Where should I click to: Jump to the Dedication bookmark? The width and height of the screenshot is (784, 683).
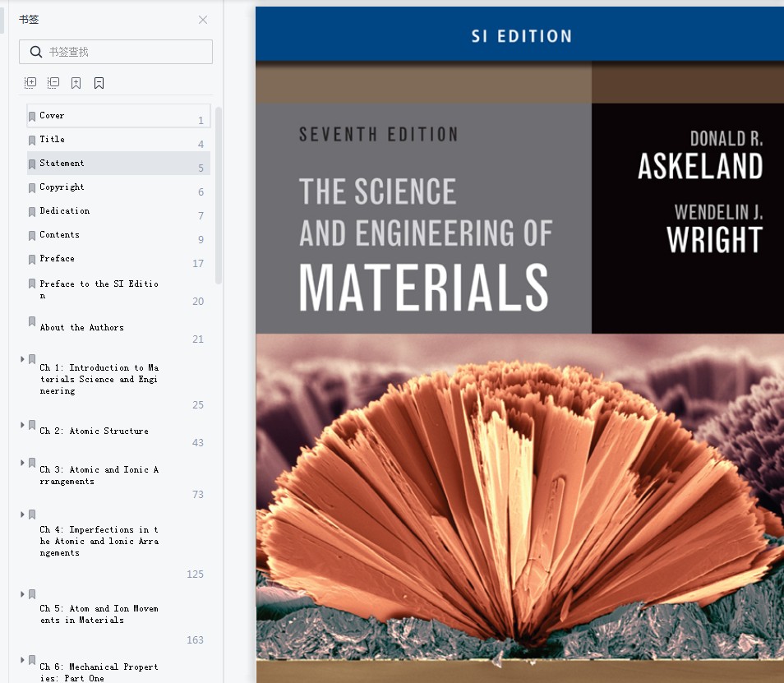[118, 211]
